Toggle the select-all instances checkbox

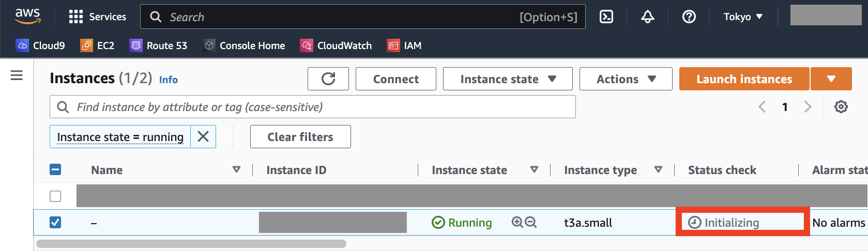[55, 170]
